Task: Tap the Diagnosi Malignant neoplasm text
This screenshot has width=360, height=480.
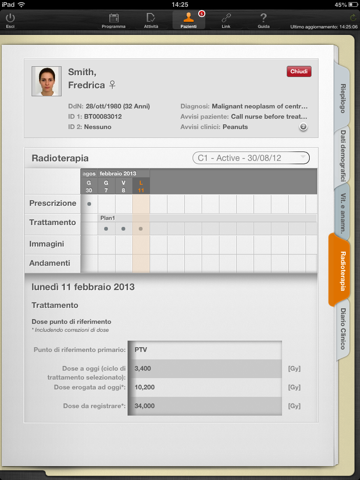Action: pyautogui.click(x=260, y=106)
